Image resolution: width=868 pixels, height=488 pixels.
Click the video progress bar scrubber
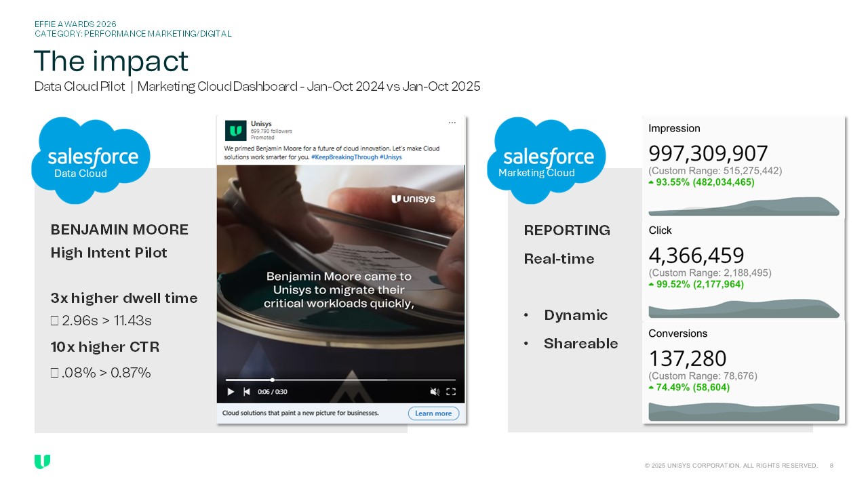click(273, 380)
